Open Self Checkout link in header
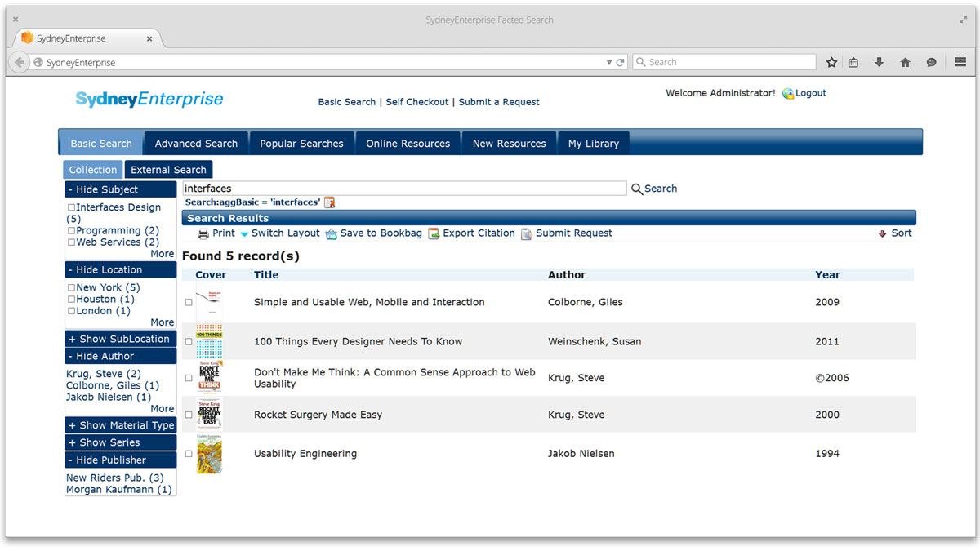 pyautogui.click(x=417, y=102)
